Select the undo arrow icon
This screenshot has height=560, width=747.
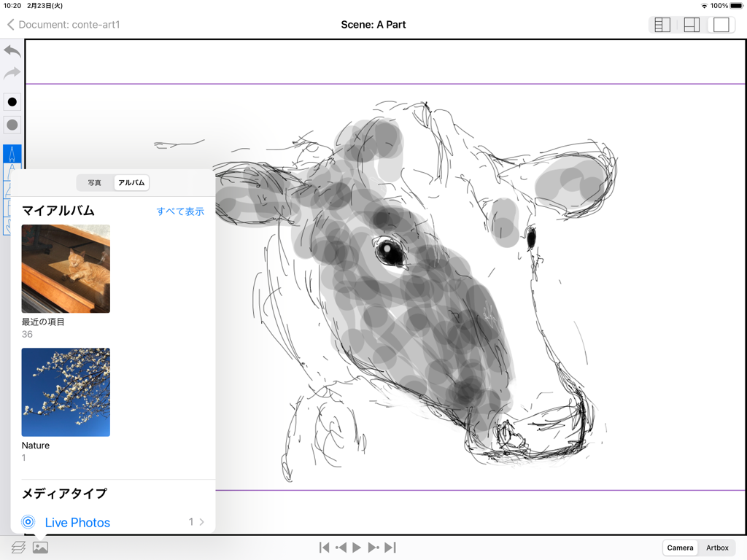[x=12, y=50]
